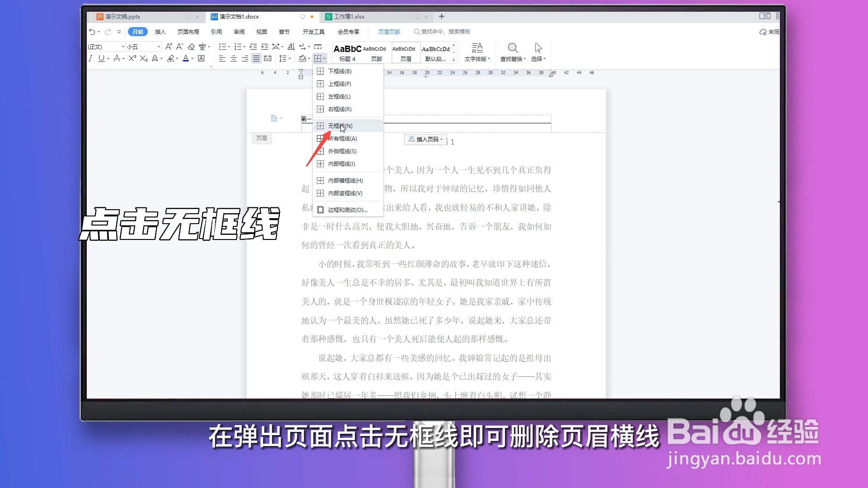Select the Superscript icon

[x=132, y=59]
